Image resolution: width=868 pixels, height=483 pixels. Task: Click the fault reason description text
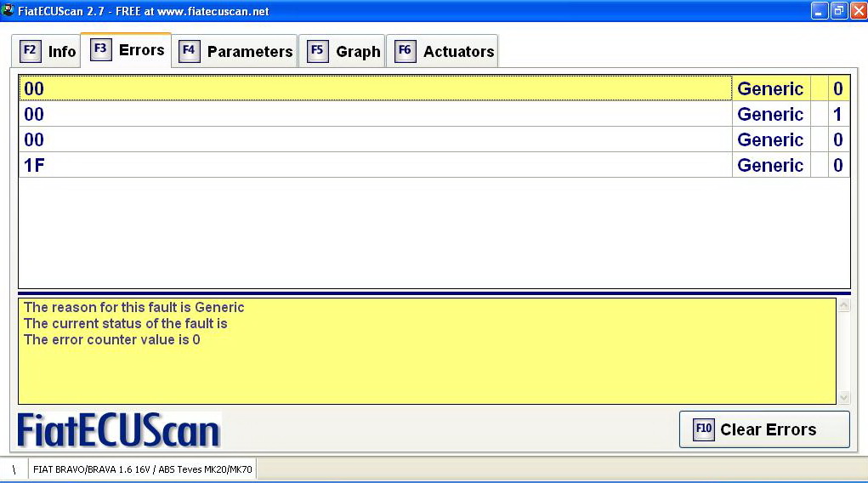point(134,308)
